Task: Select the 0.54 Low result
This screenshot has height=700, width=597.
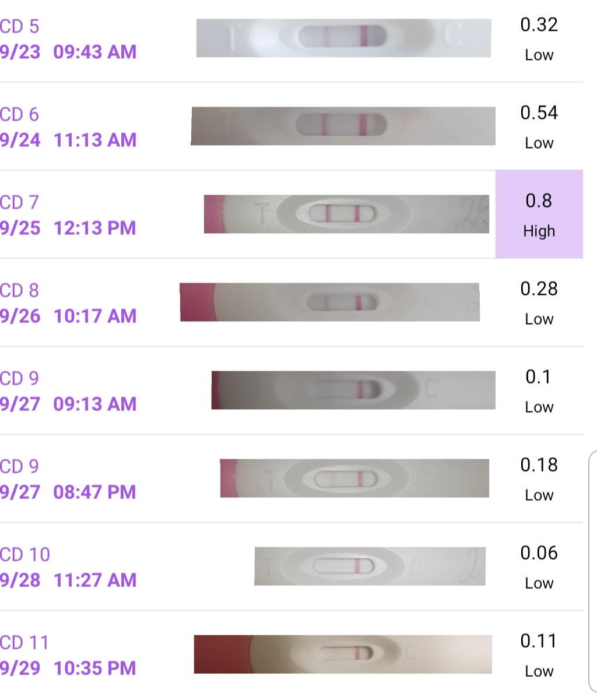Action: (x=539, y=126)
